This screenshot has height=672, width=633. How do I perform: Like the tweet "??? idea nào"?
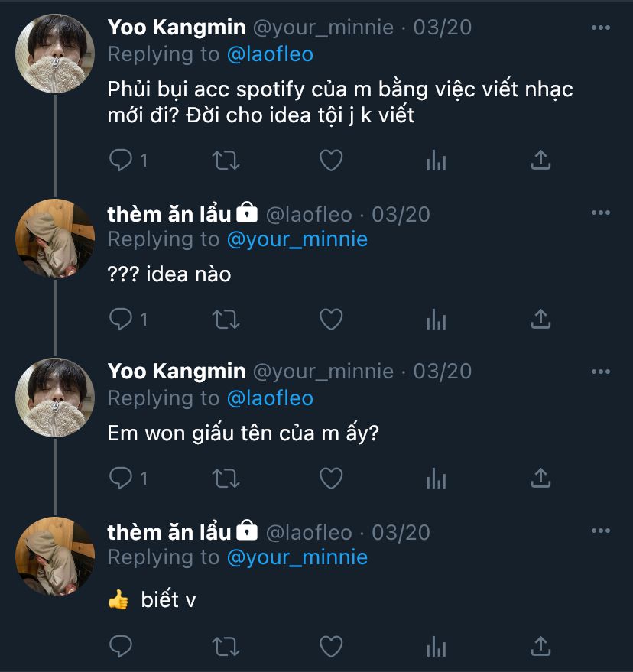tap(330, 319)
